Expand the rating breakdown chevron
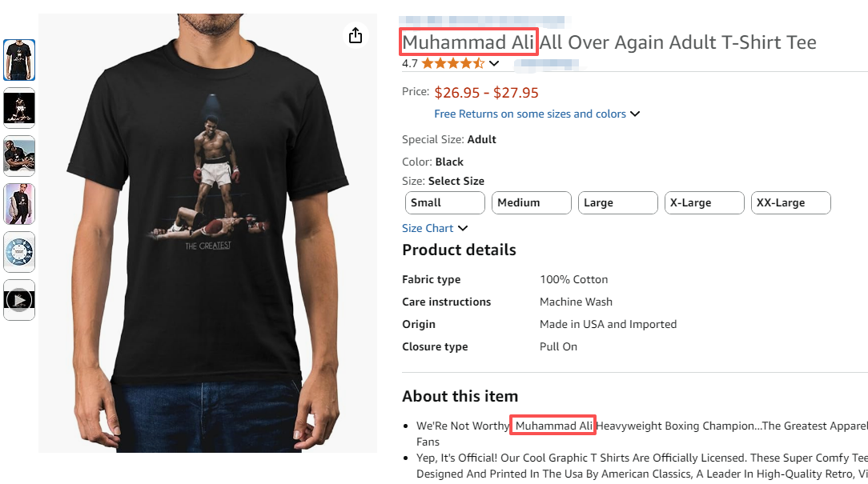The height and width of the screenshot is (484, 868). click(x=494, y=64)
